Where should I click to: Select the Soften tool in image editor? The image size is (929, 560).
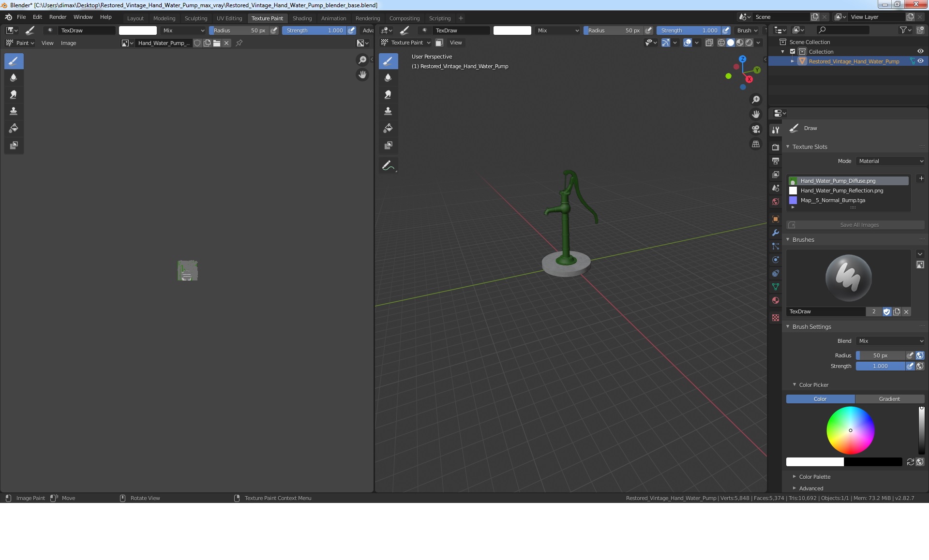coord(14,78)
